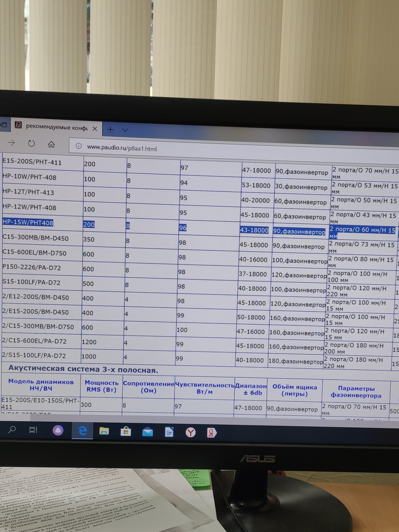This screenshot has width=399, height=532.
Task: Click the Чувствительность Вт/м column header
Action: click(x=205, y=388)
